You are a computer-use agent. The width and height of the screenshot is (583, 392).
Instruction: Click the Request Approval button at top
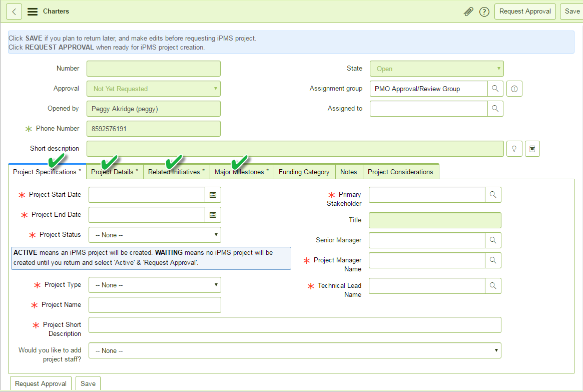(x=524, y=11)
